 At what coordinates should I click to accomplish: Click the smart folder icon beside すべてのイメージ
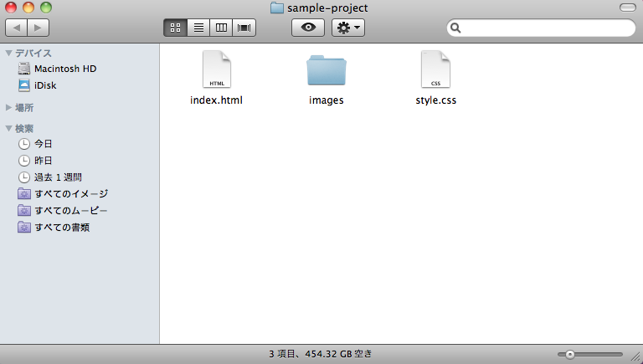pos(24,194)
